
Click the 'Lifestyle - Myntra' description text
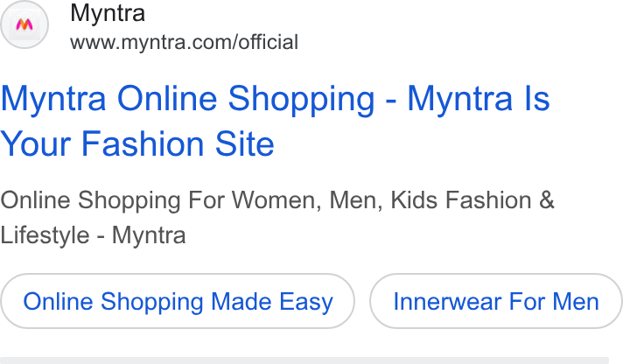93,235
